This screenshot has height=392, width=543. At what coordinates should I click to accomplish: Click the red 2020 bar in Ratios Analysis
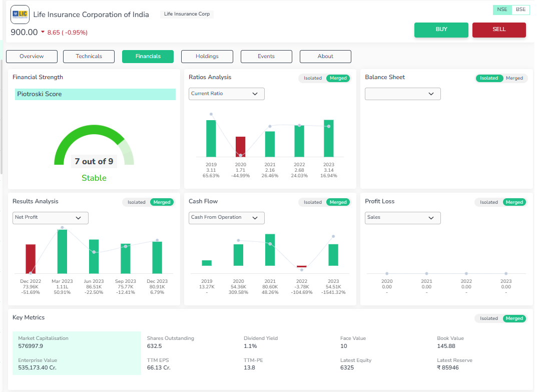coord(240,147)
